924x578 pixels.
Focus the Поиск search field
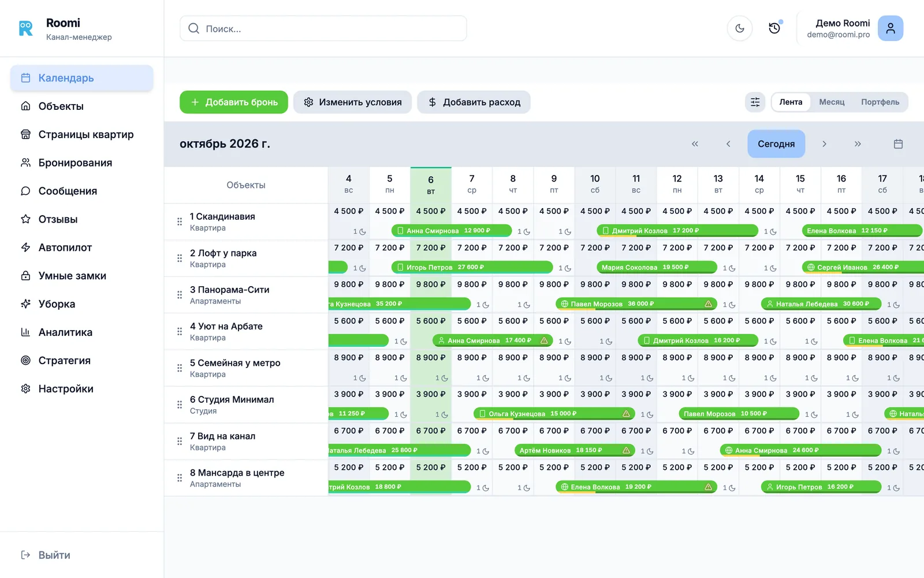pyautogui.click(x=323, y=28)
